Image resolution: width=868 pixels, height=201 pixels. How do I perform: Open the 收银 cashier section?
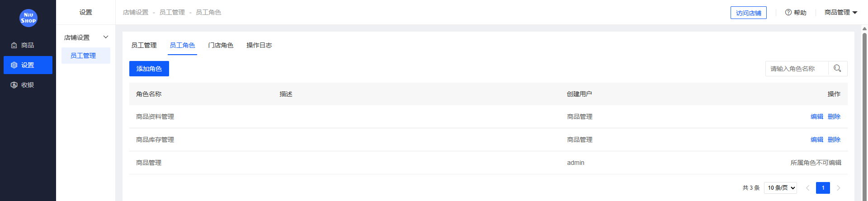[x=28, y=85]
